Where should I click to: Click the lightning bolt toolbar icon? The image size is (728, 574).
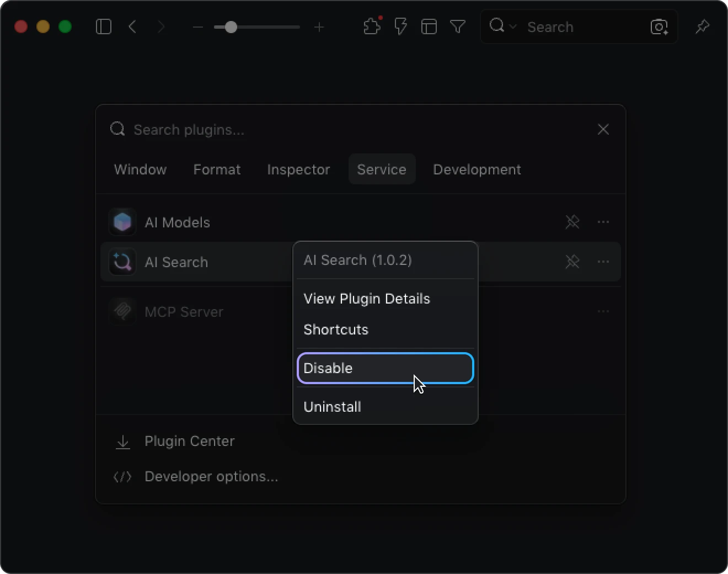tap(401, 26)
